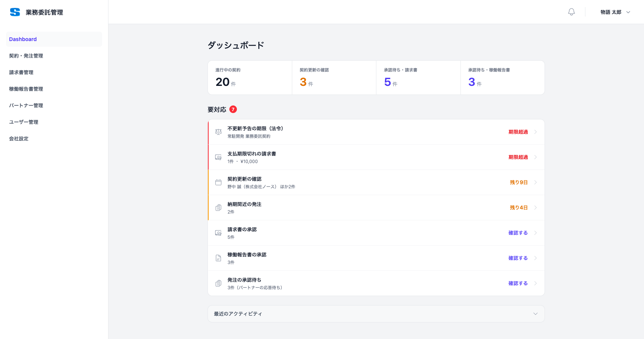The image size is (644, 339).
Task: Click the clipboard icon for 納期間近の発注
Action: click(218, 208)
